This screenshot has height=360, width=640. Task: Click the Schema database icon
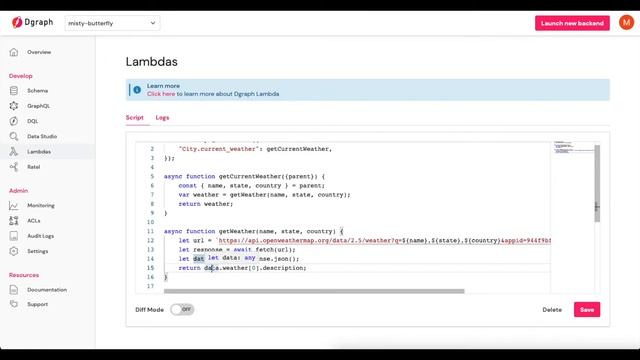[14, 91]
